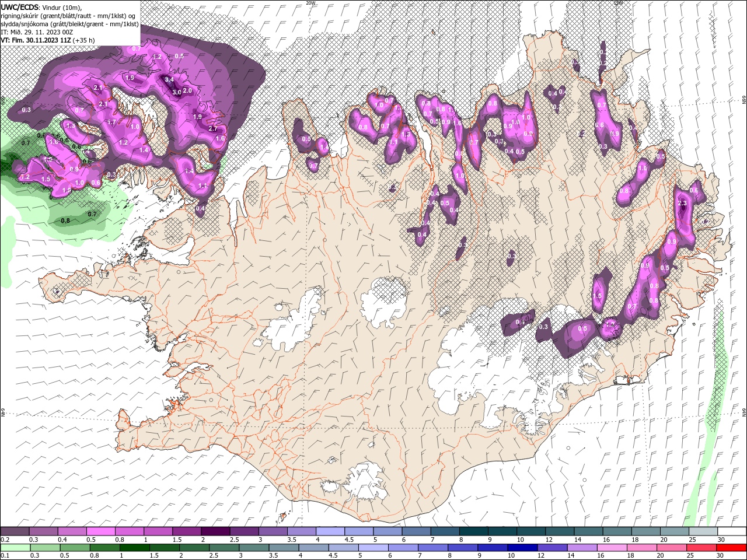Click the 2.7 snowfall value on the map
The width and height of the screenshot is (747, 560).
213,128
